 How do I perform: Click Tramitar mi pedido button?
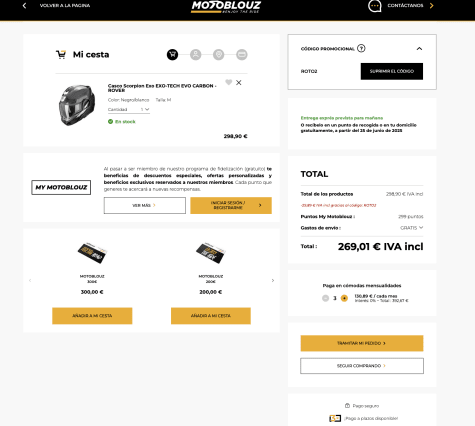362,343
